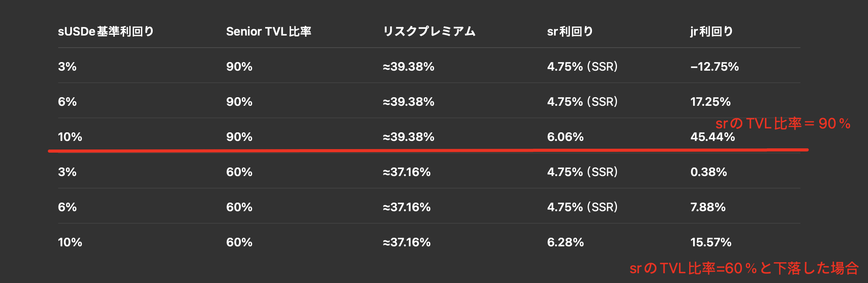Select the jr利回り column header

[711, 31]
